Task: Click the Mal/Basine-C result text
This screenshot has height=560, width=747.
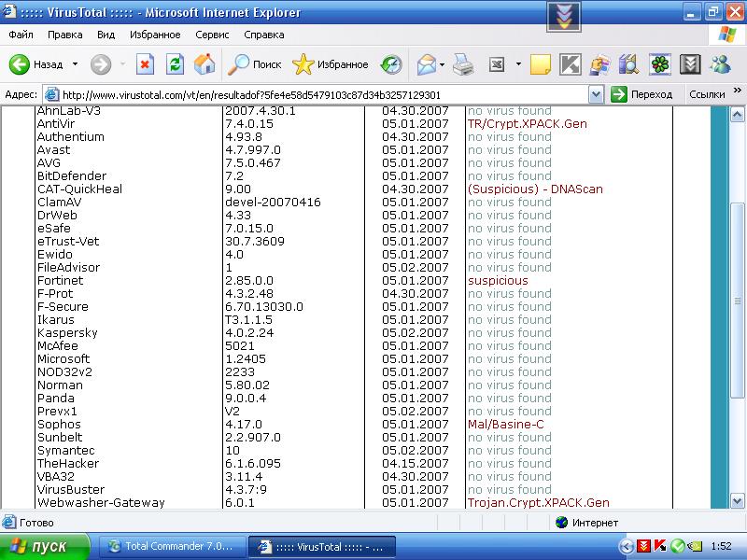Action: point(505,425)
